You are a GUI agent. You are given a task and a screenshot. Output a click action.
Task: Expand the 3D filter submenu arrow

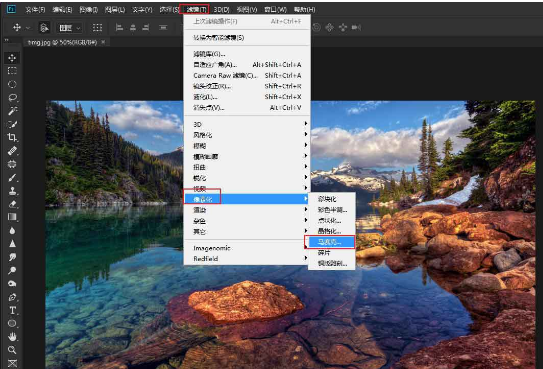306,124
